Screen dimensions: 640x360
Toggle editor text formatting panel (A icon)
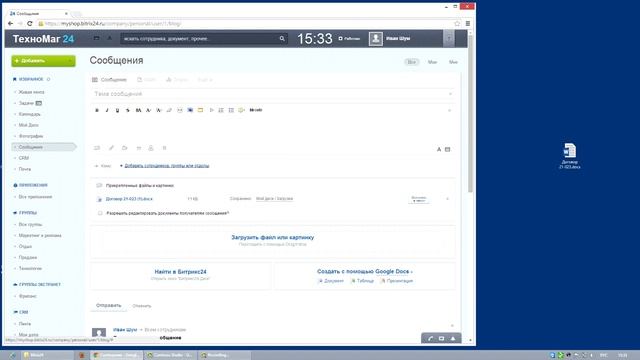click(439, 149)
